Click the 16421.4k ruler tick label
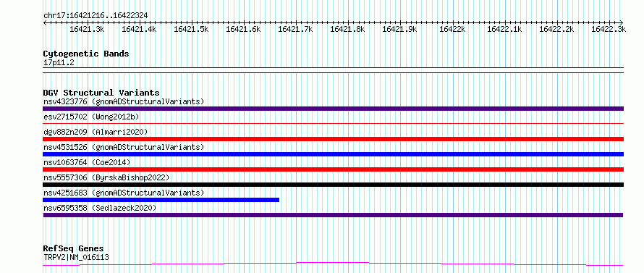Image resolution: width=644 pixels, height=273 pixels. [x=139, y=29]
